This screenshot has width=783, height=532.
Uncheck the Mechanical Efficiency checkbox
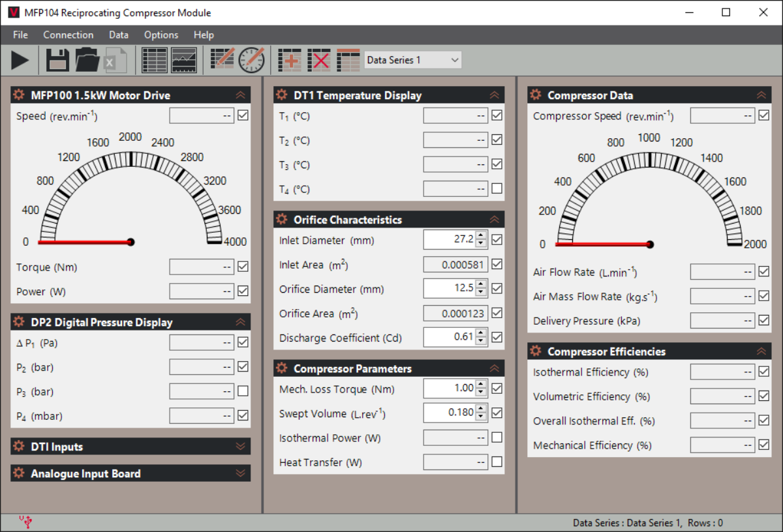(x=764, y=445)
